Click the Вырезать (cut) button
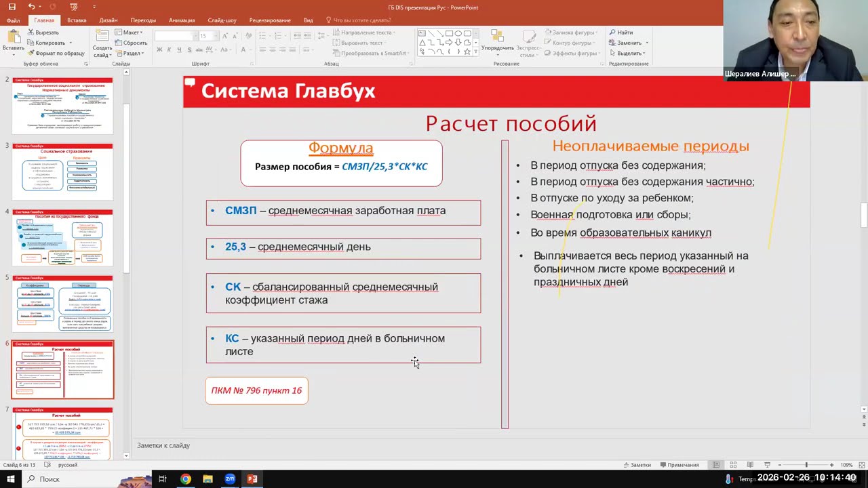868x488 pixels. tap(42, 33)
